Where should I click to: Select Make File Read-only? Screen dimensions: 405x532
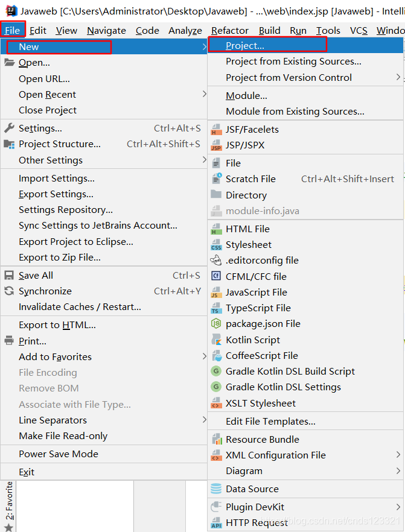pyautogui.click(x=104, y=435)
